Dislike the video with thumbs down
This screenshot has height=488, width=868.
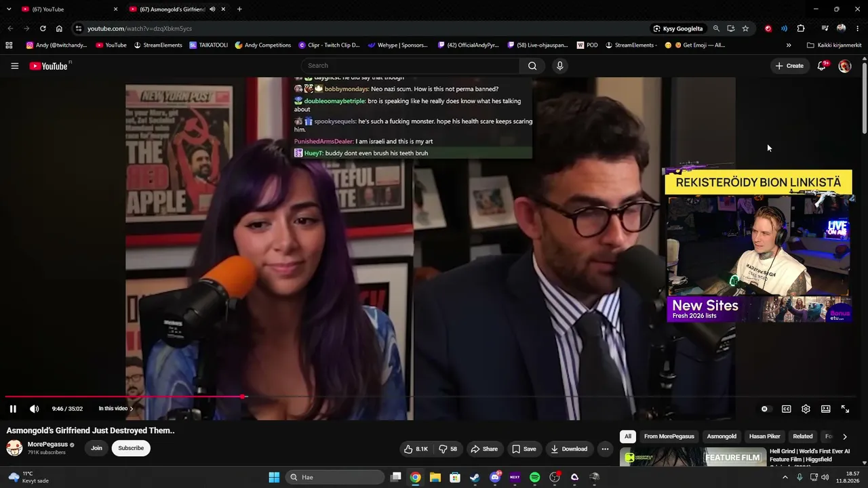coord(448,449)
